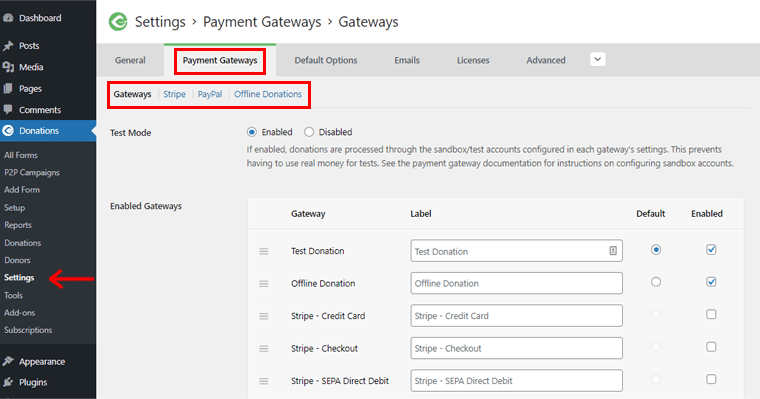The image size is (760, 399).
Task: Open the PayPal sub-section link
Action: click(210, 94)
